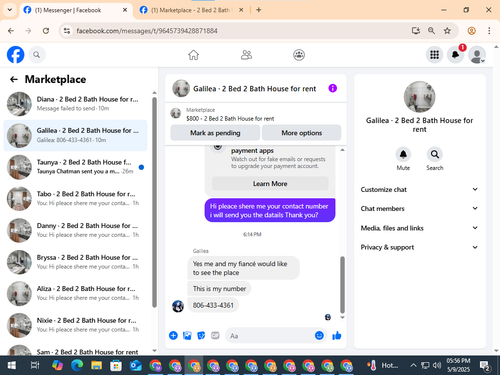Click the More options button
Image resolution: width=500 pixels, height=375 pixels.
302,133
